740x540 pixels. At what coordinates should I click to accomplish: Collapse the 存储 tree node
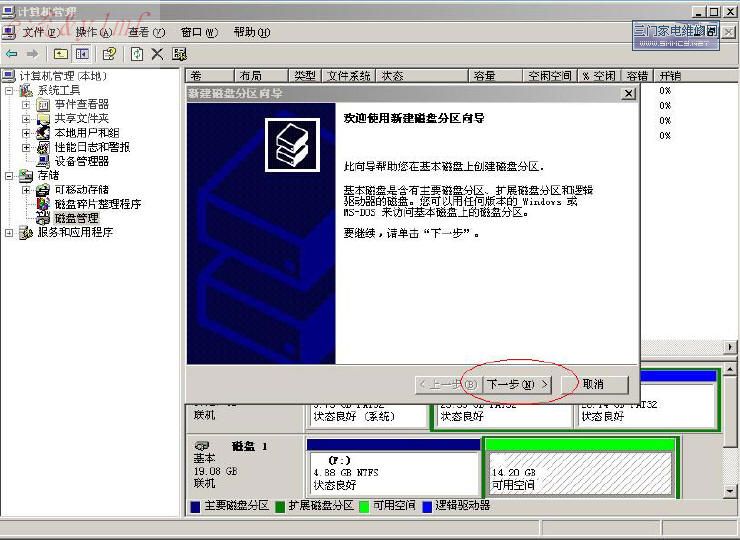pyautogui.click(x=10, y=176)
